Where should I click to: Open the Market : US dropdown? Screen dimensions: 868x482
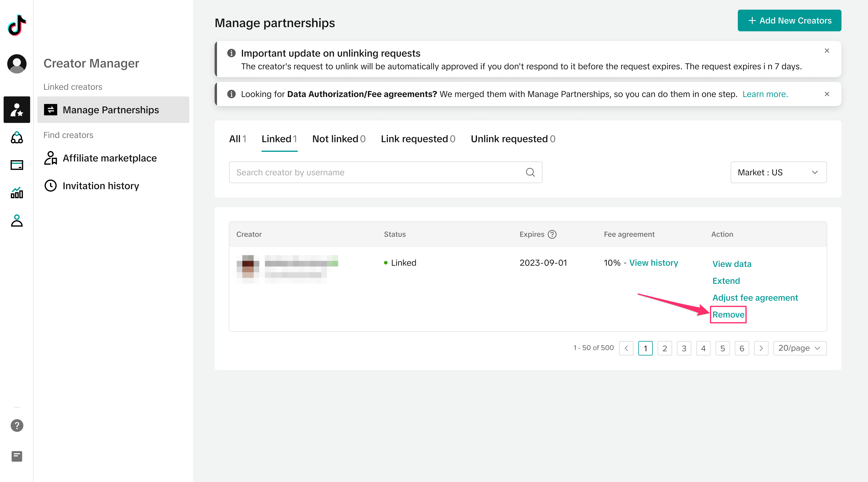coord(778,173)
